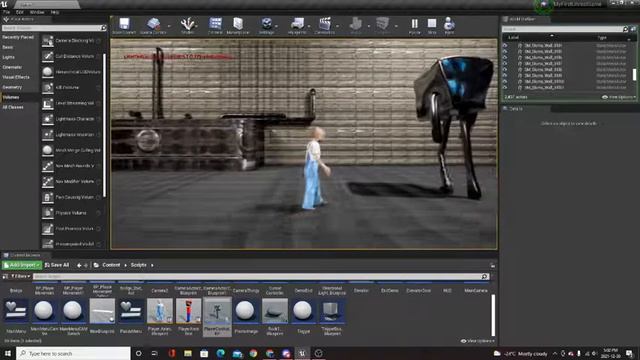
Task: Open the File menu
Action: pyautogui.click(x=7, y=12)
